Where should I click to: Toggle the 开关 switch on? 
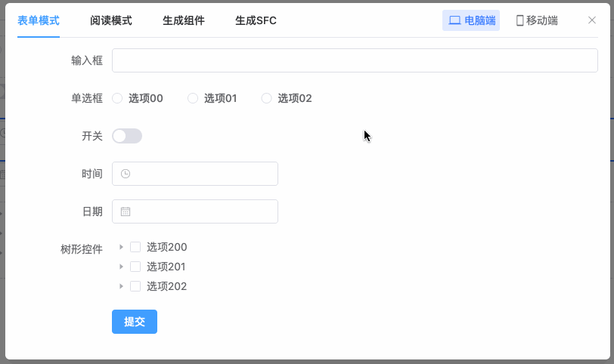tap(127, 136)
